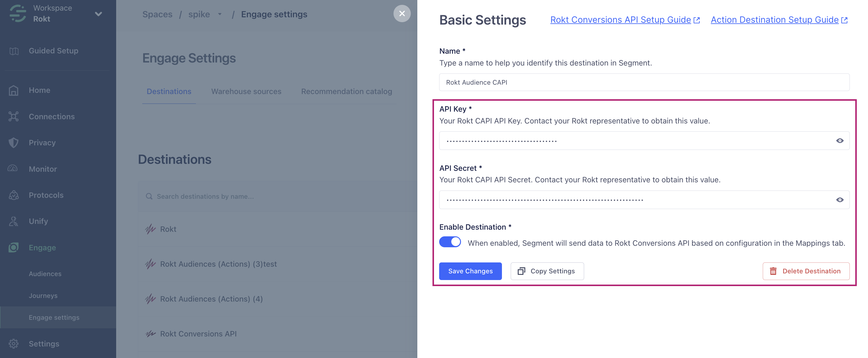This screenshot has width=868, height=358.
Task: Open the Rokt Conversions API Setup Guide link
Action: [x=620, y=20]
